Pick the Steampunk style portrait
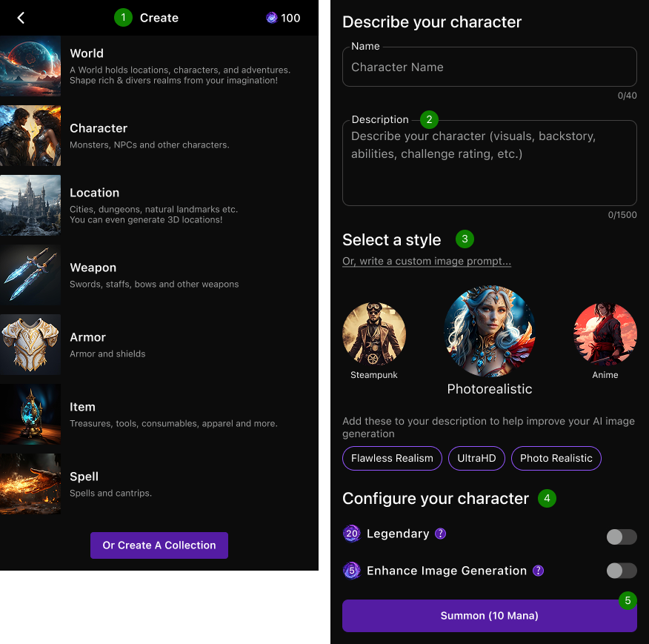The height and width of the screenshot is (644, 649). [x=373, y=333]
